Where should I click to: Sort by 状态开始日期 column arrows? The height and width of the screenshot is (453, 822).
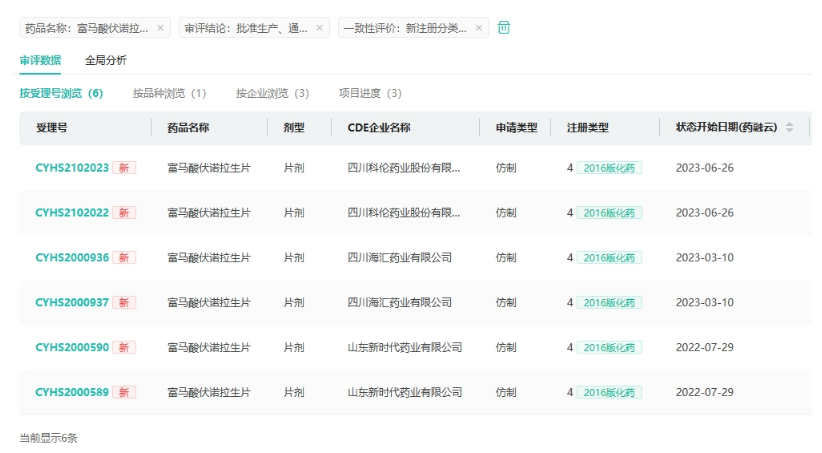(789, 128)
